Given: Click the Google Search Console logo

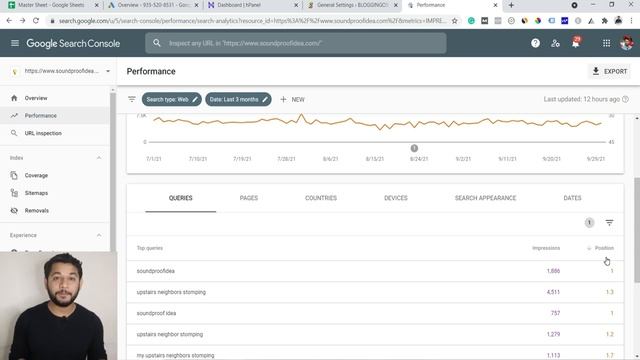Looking at the screenshot, I should click(x=73, y=43).
